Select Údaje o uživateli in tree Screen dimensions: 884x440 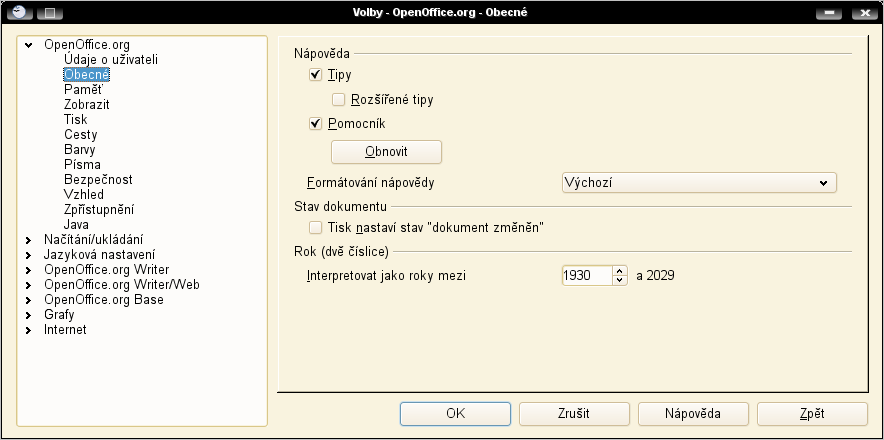(x=110, y=59)
